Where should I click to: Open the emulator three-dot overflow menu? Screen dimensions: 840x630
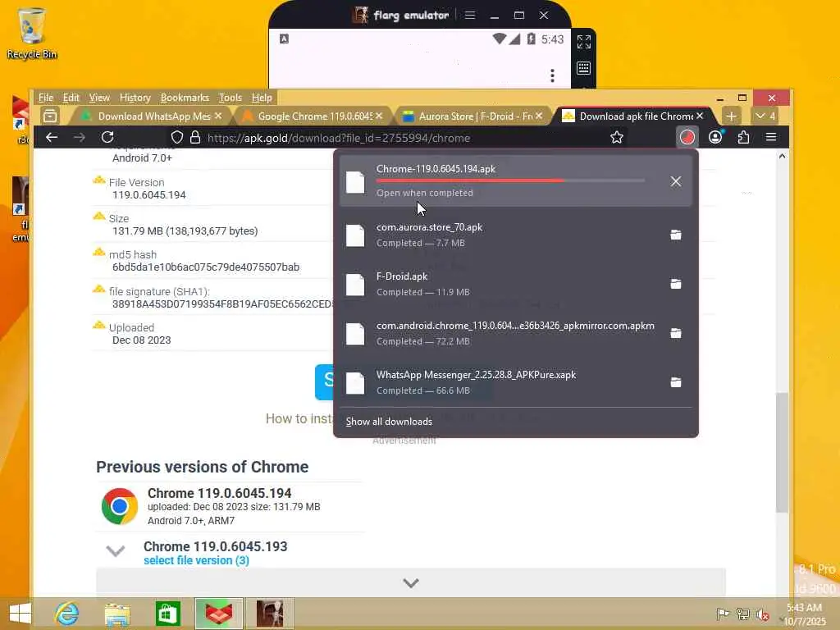(552, 75)
